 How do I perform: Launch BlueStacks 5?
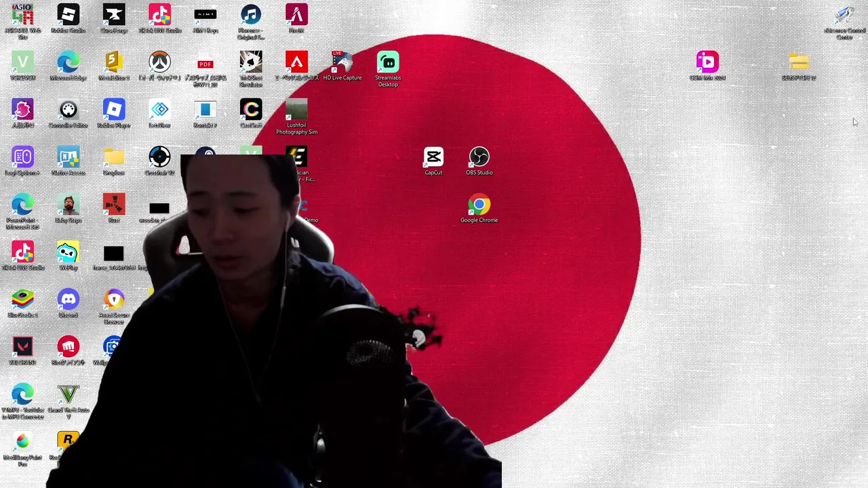22,300
